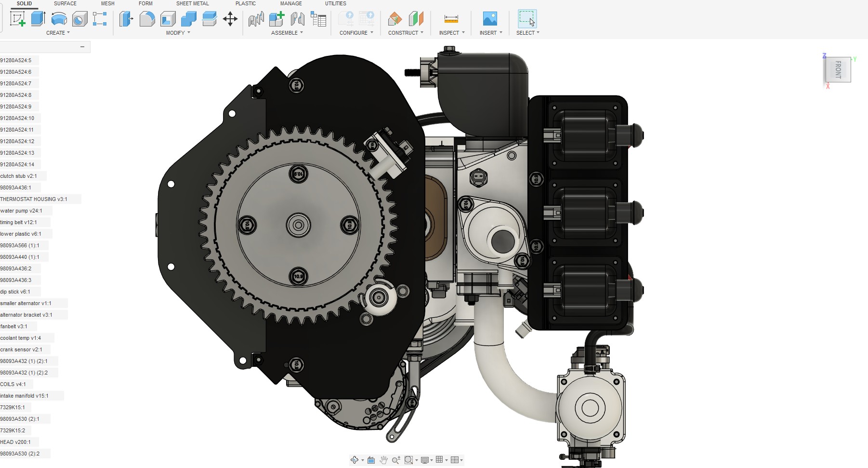Viewport: 868px width, 468px height.
Task: Open the MODIFY dropdown menu
Action: click(x=178, y=33)
